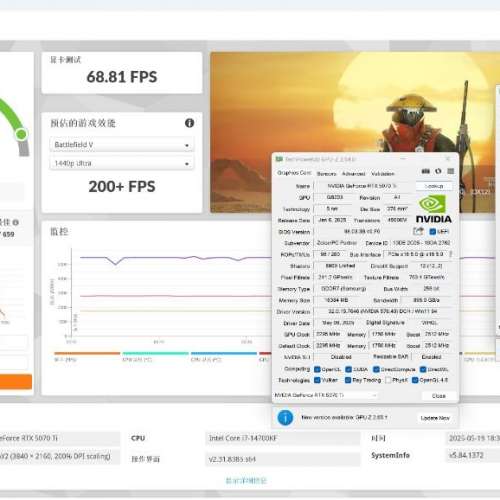The width and height of the screenshot is (500, 500).
Task: Click the orange button in 3DMark left panel
Action: pos(16,382)
